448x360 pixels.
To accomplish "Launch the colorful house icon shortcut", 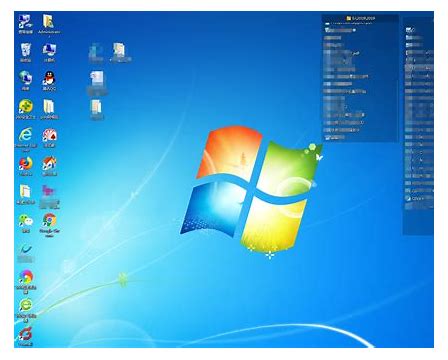I will click(x=49, y=163).
